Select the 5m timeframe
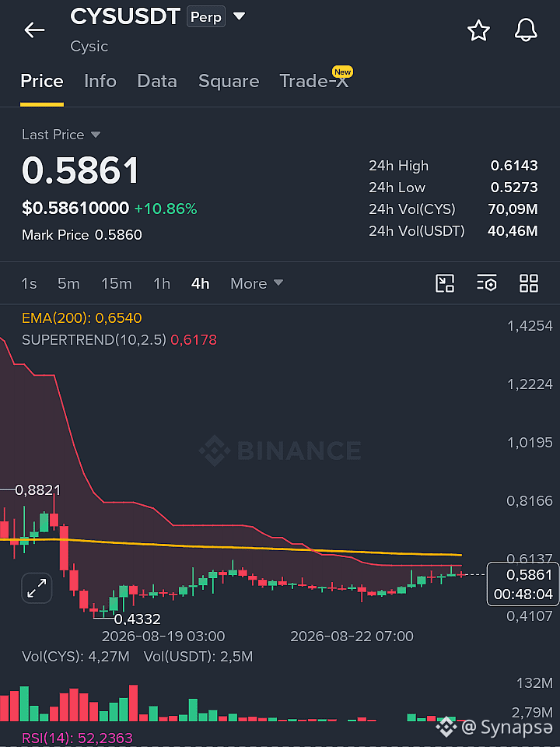Viewport: 560px width, 747px height. (x=68, y=283)
